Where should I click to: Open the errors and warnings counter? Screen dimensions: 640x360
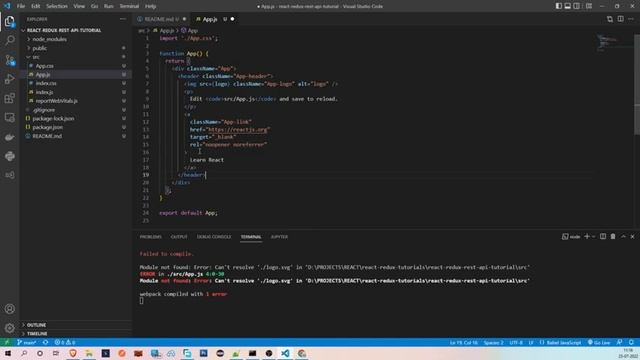[65, 342]
